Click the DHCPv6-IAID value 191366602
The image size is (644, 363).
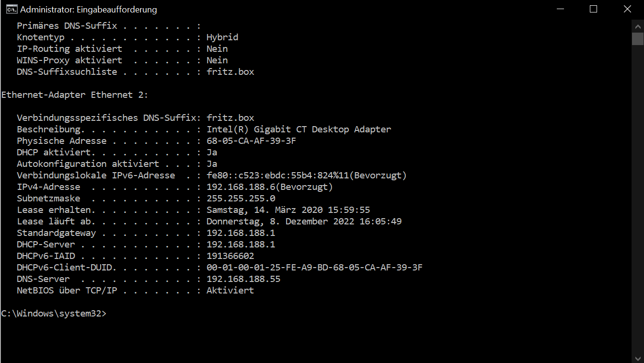click(230, 256)
